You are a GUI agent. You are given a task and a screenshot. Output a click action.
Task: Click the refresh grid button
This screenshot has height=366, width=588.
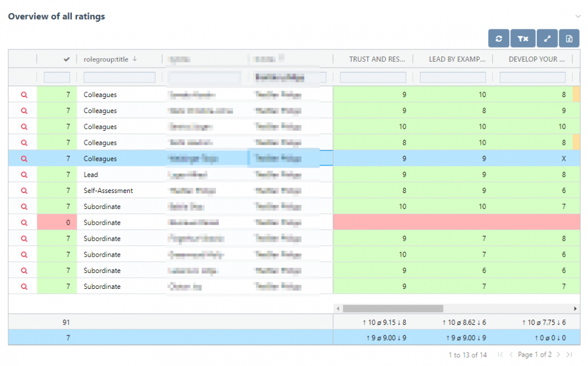(499, 38)
